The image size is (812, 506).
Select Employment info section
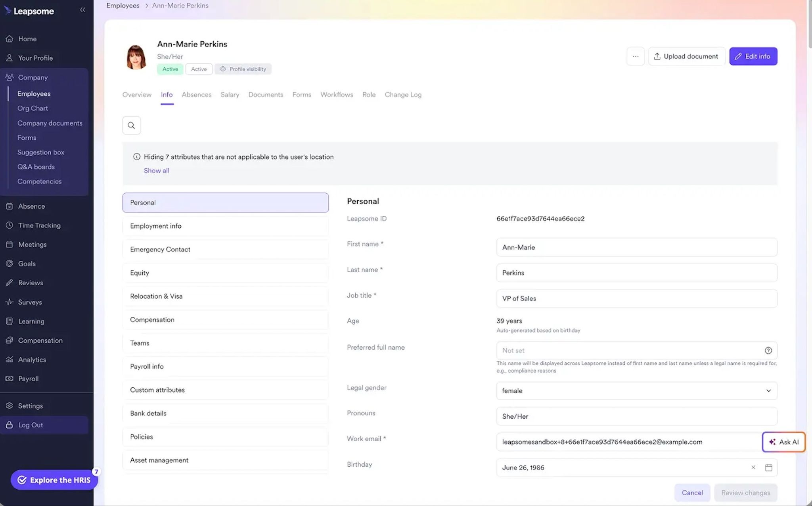(x=225, y=226)
